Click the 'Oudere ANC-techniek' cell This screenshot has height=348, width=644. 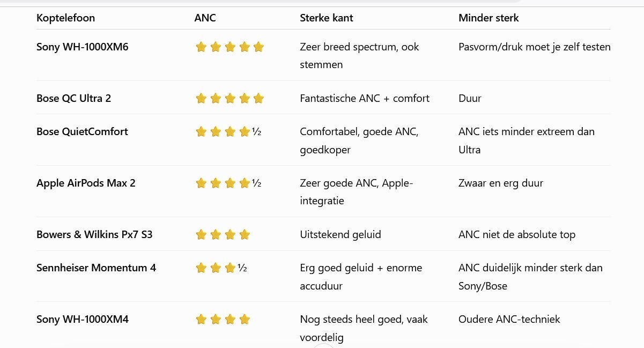[509, 320]
